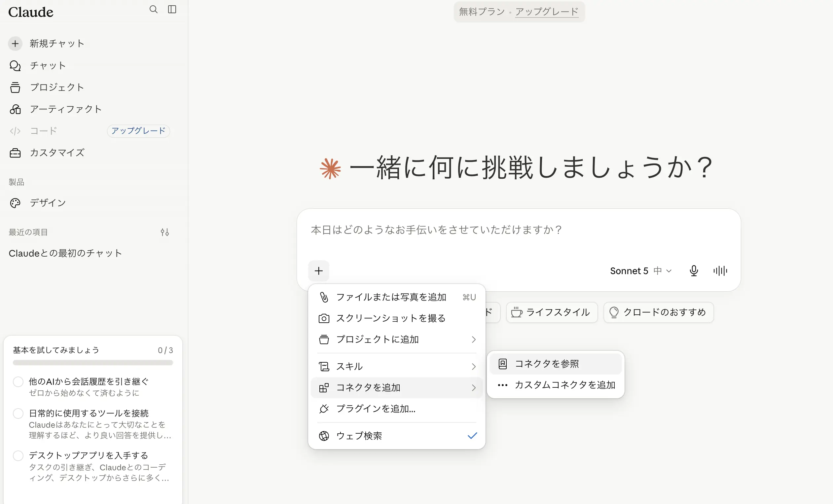Click the three dots beside カスタムコネクタを追加
The height and width of the screenshot is (504, 833).
[503, 385]
